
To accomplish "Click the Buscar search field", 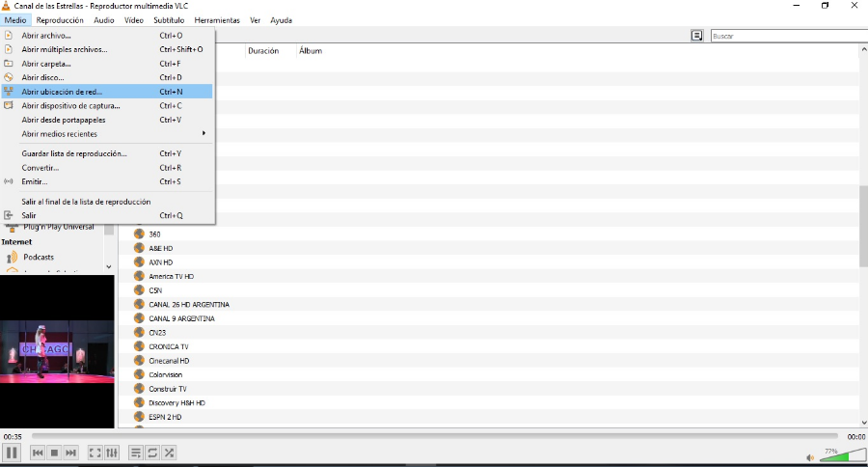I will [786, 36].
